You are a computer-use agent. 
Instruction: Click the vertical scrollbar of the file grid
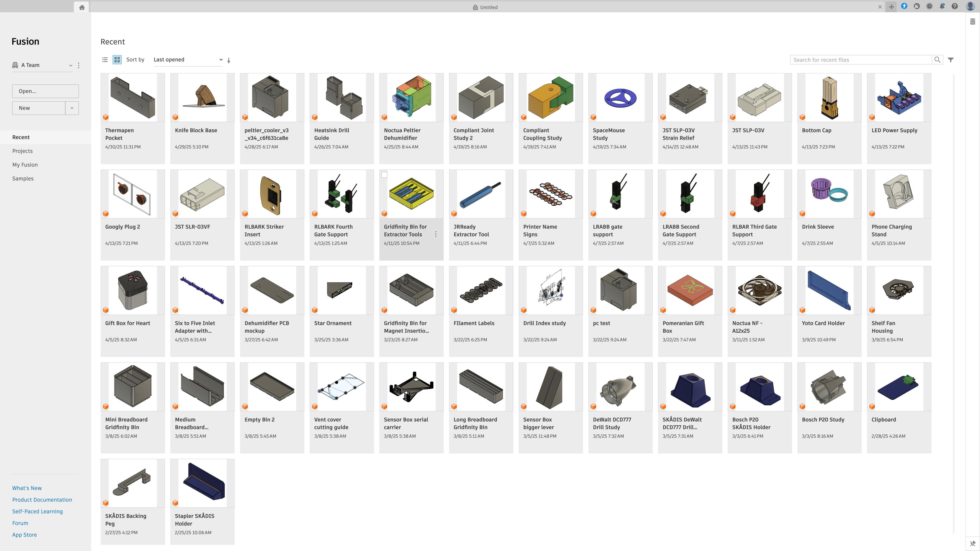pyautogui.click(x=954, y=304)
